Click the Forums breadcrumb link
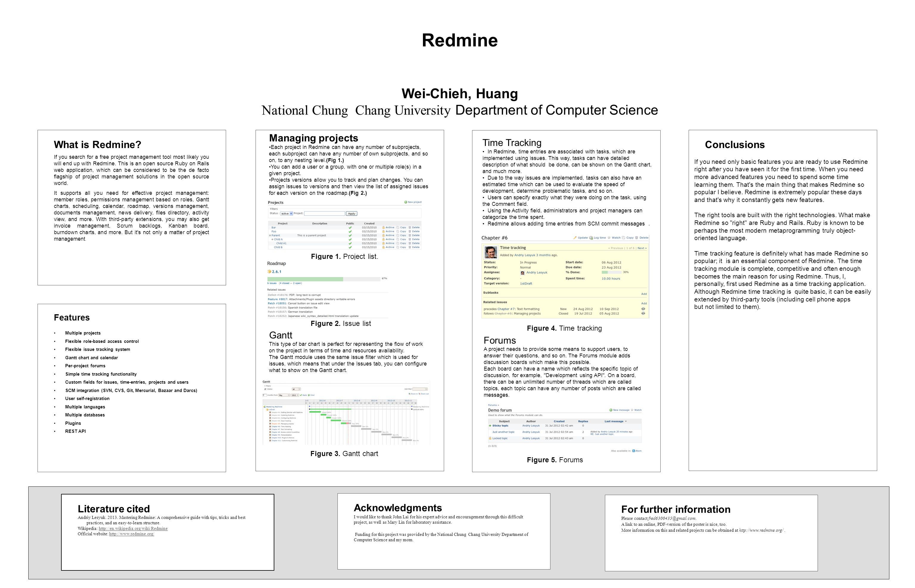915x588 pixels. point(492,405)
